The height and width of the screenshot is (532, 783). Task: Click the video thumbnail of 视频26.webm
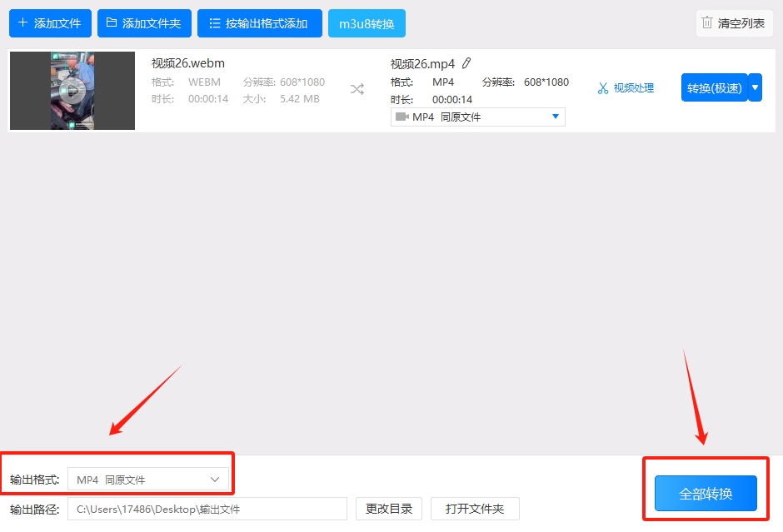[x=72, y=91]
